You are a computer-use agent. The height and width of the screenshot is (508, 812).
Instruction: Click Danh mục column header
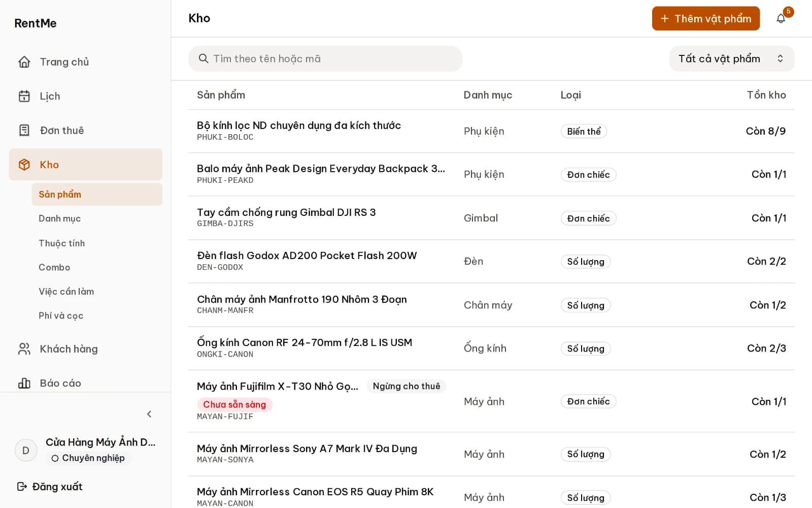click(488, 95)
